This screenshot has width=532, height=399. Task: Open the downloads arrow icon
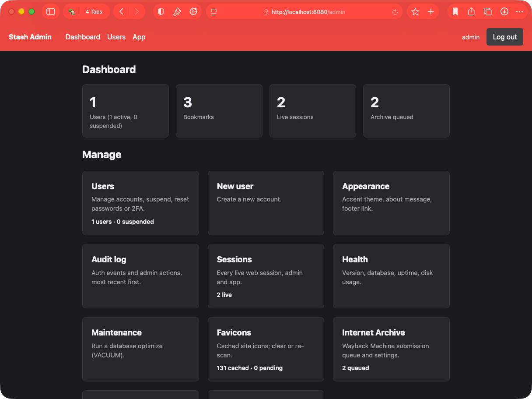coord(504,12)
